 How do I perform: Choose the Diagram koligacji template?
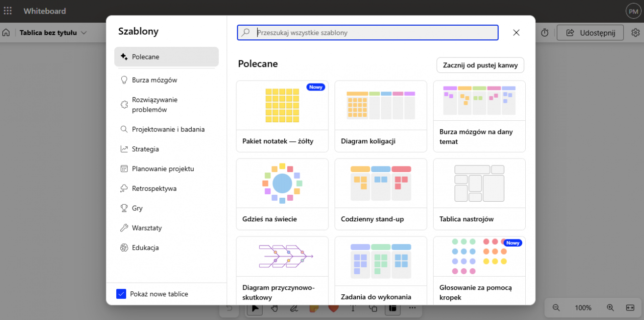380,116
